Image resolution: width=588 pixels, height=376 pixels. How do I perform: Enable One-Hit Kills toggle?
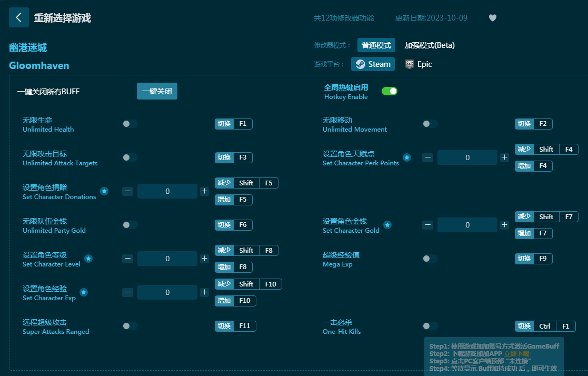pos(430,326)
